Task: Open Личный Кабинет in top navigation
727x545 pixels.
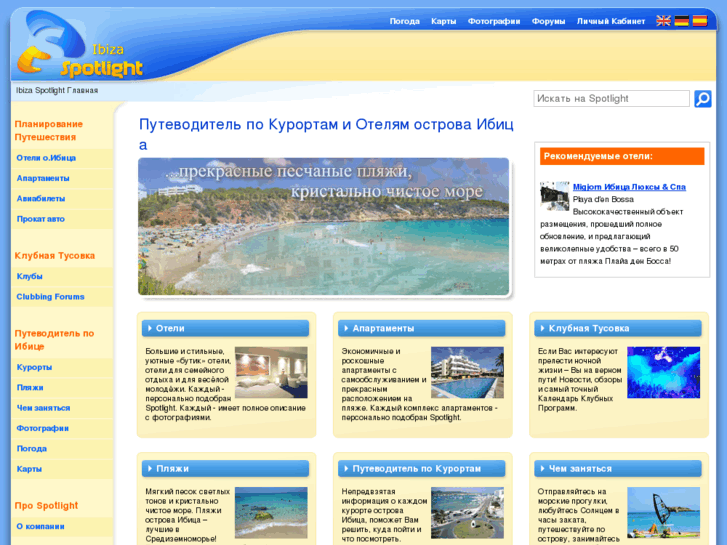Action: pyautogui.click(x=611, y=21)
